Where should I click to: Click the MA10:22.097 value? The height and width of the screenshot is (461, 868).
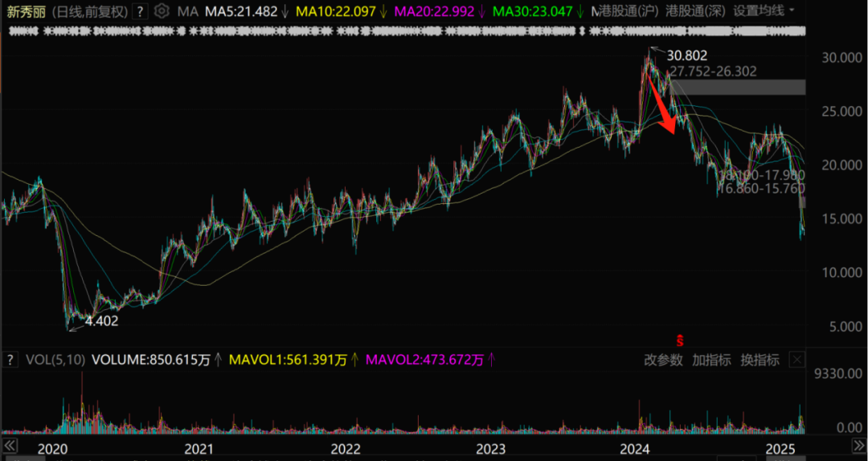[x=336, y=11]
